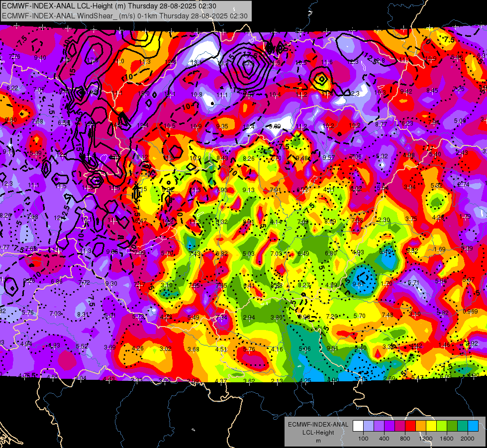The height and width of the screenshot is (448, 487).
Task: Select the sky blue legend color box
Action: (x=473, y=426)
